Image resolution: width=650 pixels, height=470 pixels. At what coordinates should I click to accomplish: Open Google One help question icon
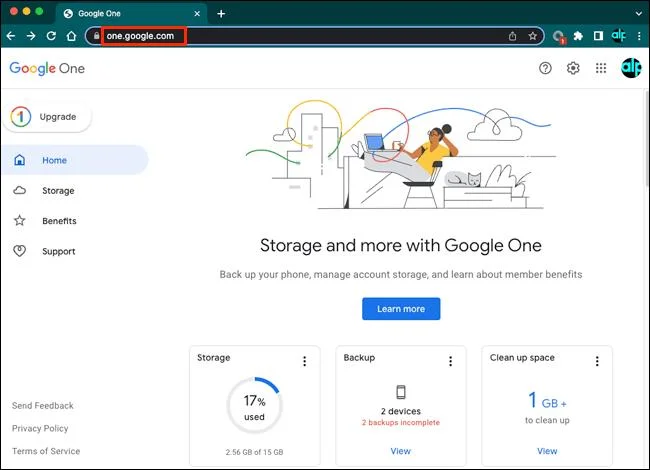click(545, 68)
